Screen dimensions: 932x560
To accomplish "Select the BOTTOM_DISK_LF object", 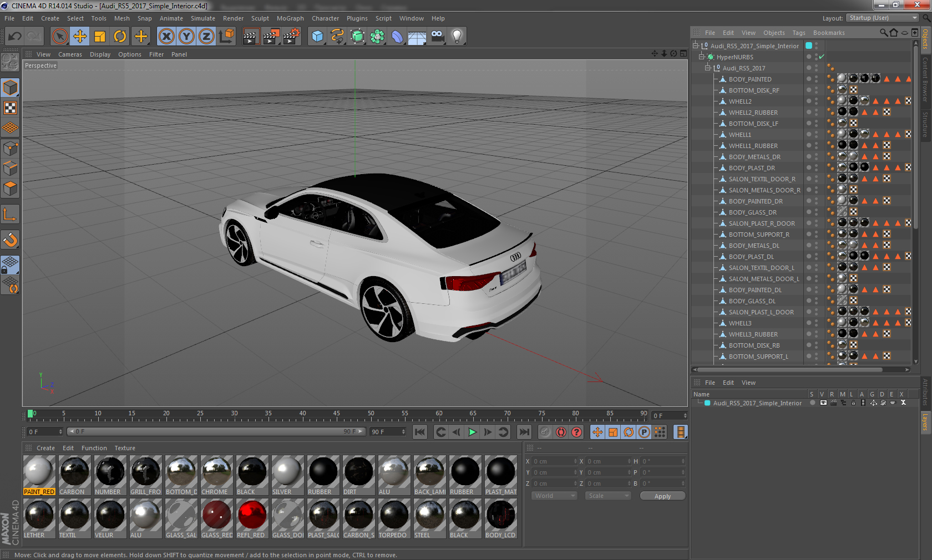I will click(x=753, y=124).
